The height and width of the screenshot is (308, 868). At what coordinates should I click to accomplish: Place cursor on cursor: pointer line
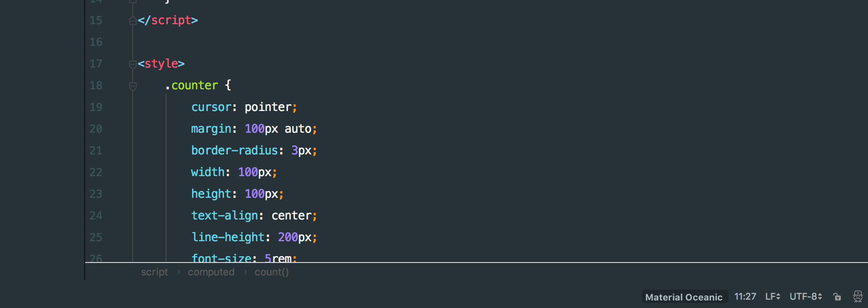click(244, 107)
